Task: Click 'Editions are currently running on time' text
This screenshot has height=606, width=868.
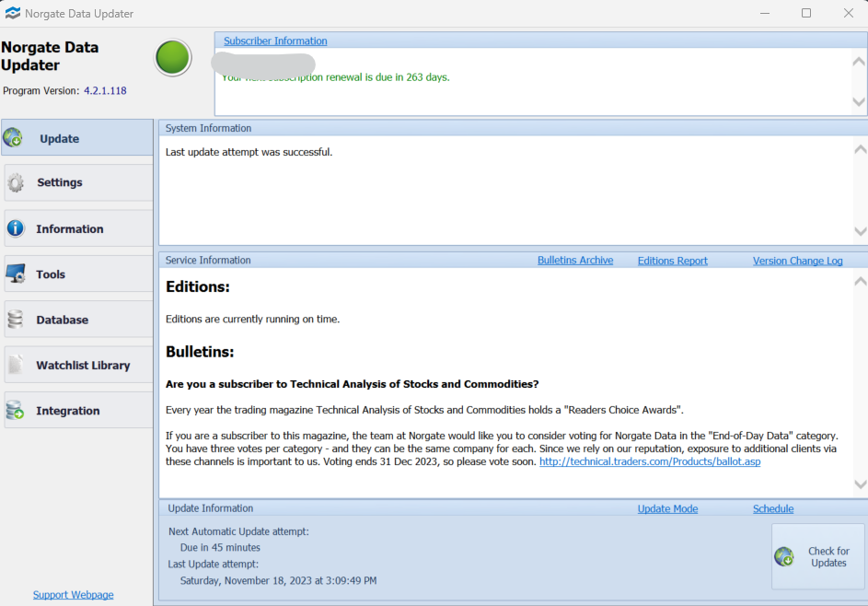Action: coord(252,319)
